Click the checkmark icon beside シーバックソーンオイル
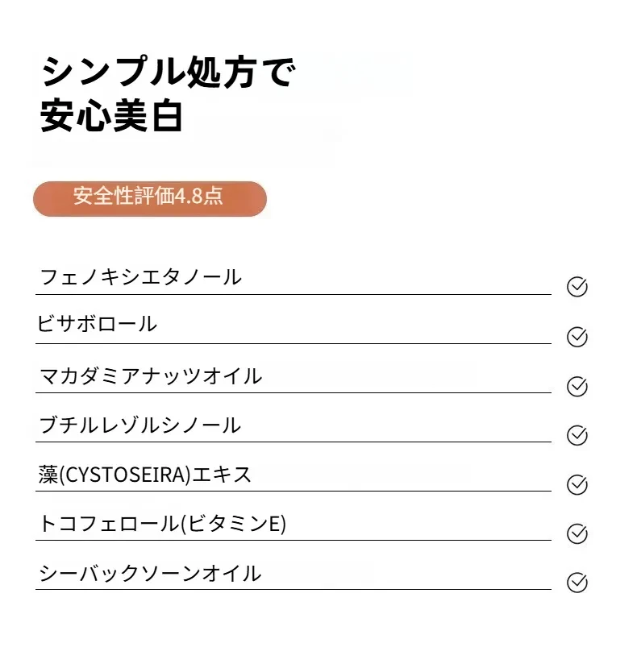Viewport: 637px width, 672px height. tap(577, 583)
